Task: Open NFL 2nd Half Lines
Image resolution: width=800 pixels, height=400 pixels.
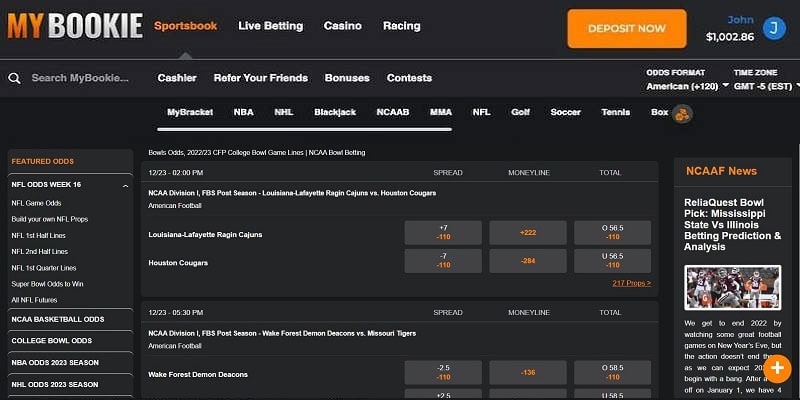Action: [x=39, y=252]
